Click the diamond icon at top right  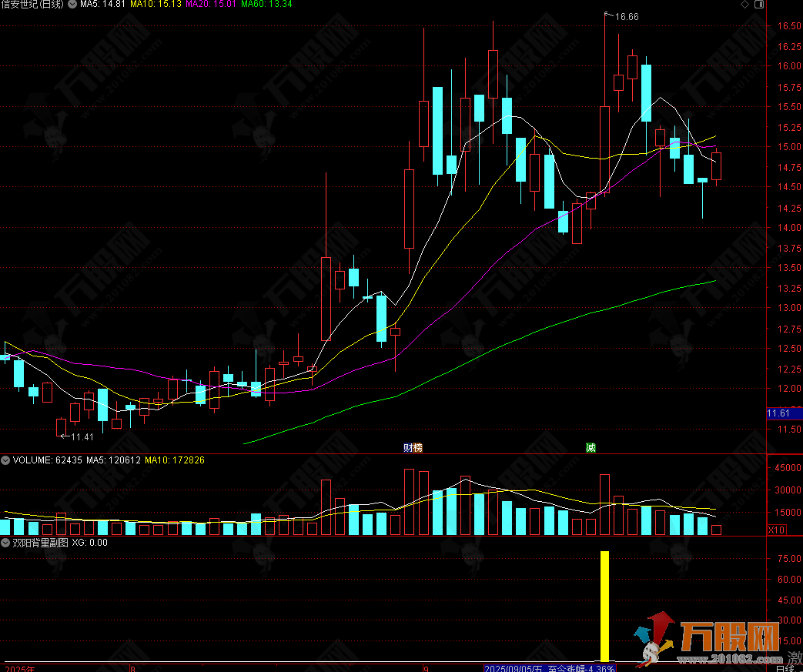click(744, 5)
